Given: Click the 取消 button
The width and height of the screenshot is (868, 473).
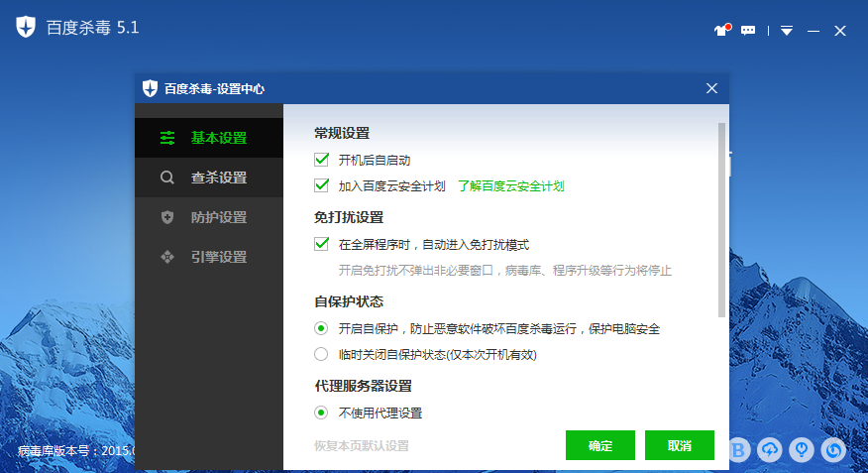Looking at the screenshot, I should 679,445.
